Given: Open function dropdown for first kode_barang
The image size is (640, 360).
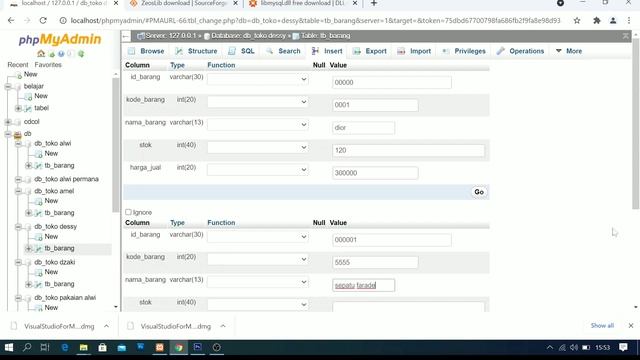Looking at the screenshot, I should click(x=258, y=102).
